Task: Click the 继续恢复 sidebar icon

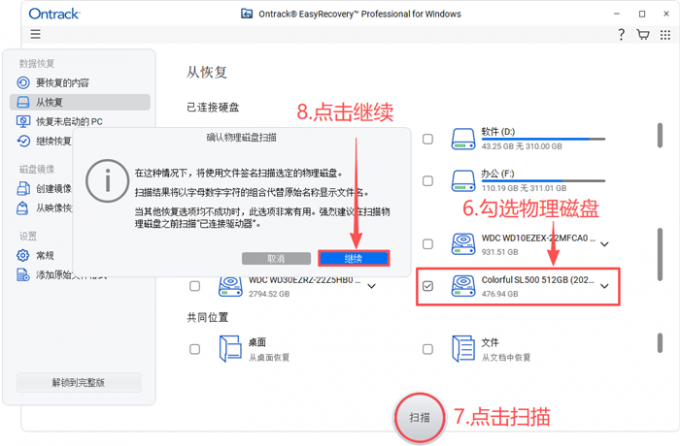Action: tap(23, 141)
